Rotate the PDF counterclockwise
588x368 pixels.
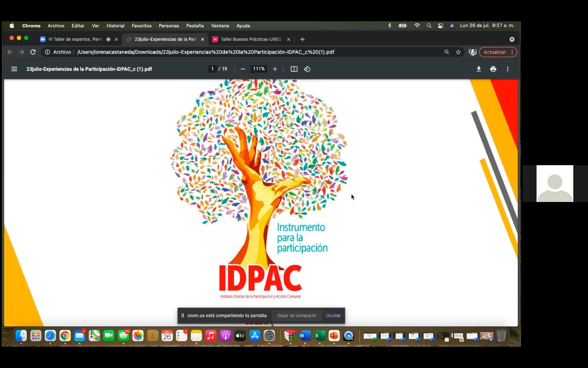307,69
